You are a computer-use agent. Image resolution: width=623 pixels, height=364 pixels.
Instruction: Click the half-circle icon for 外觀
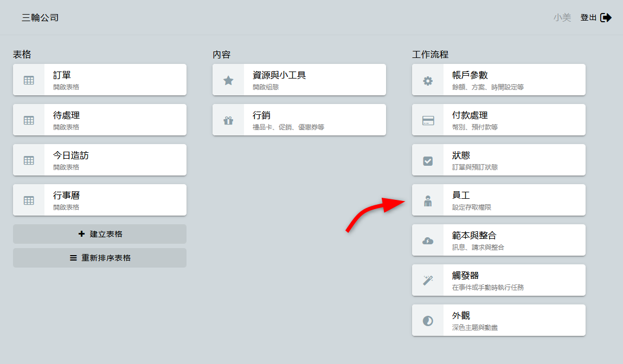(428, 321)
